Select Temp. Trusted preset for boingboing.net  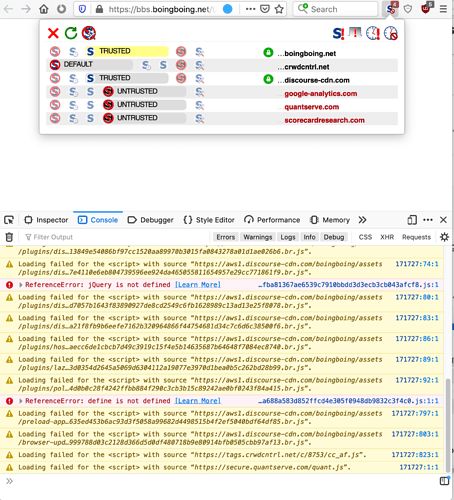point(73,52)
